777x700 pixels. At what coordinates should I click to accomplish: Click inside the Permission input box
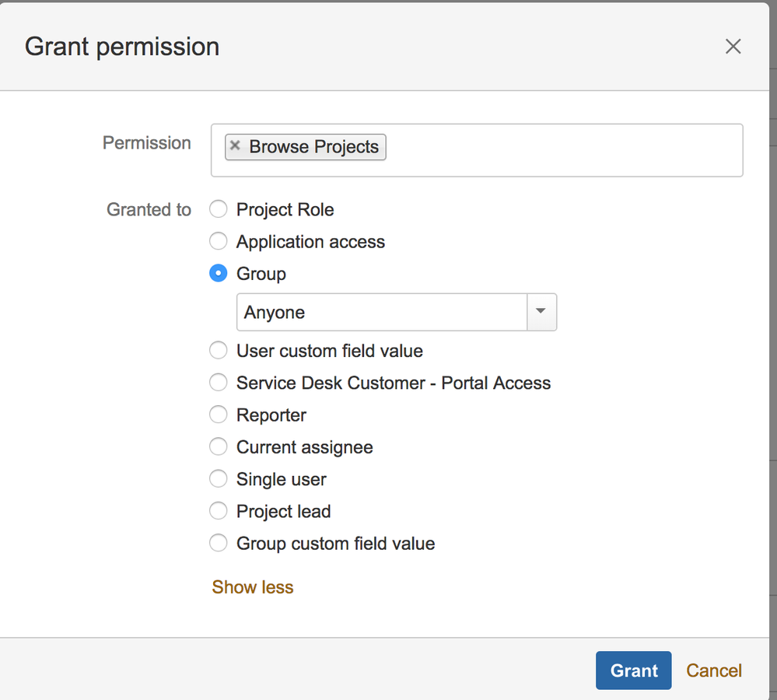pyautogui.click(x=560, y=150)
